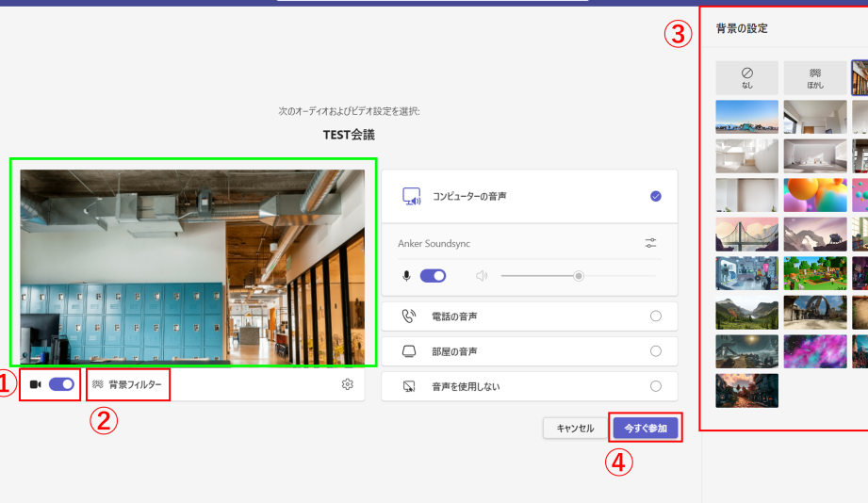Choose the cartoon desert rock arch background

pos(815,234)
